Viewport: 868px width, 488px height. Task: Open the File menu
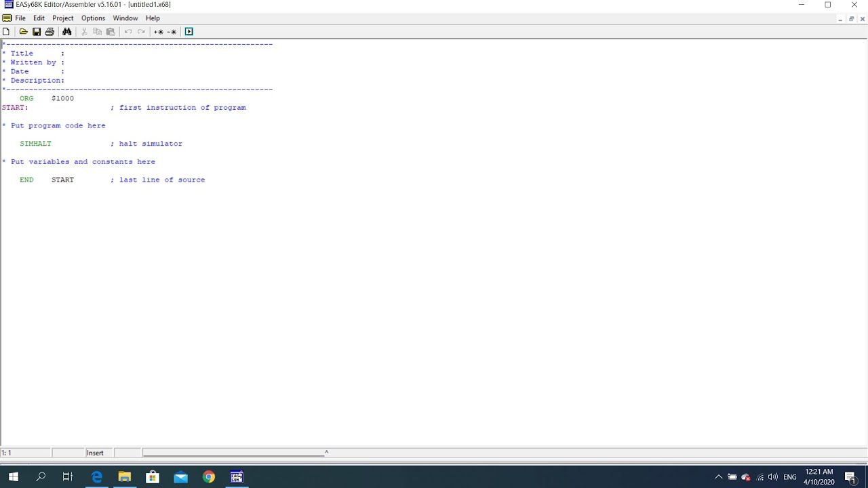click(20, 18)
